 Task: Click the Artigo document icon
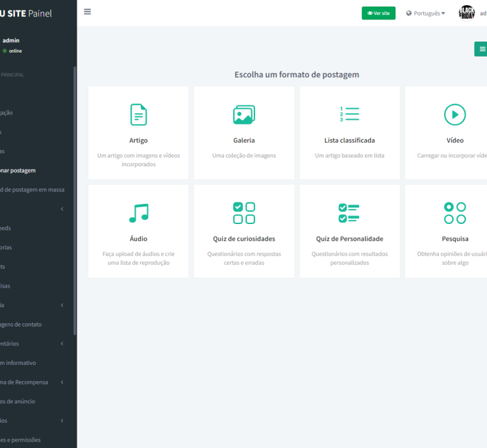coord(138,115)
